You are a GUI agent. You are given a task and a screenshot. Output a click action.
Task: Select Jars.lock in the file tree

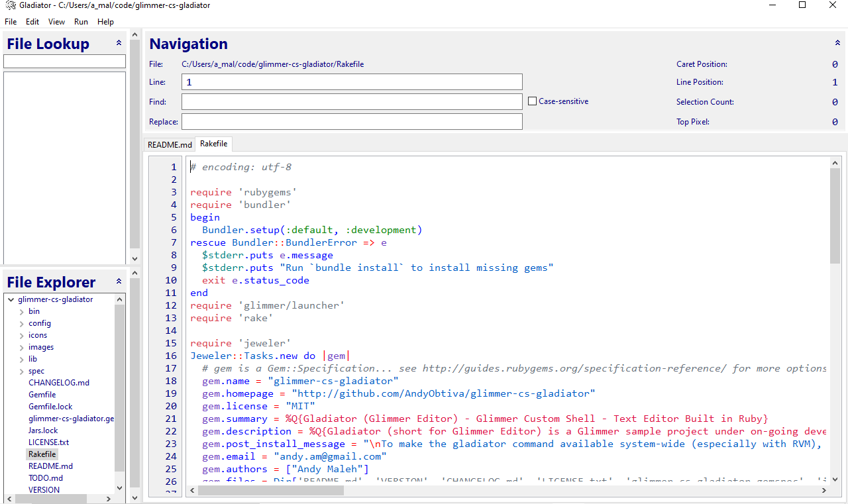(x=43, y=430)
